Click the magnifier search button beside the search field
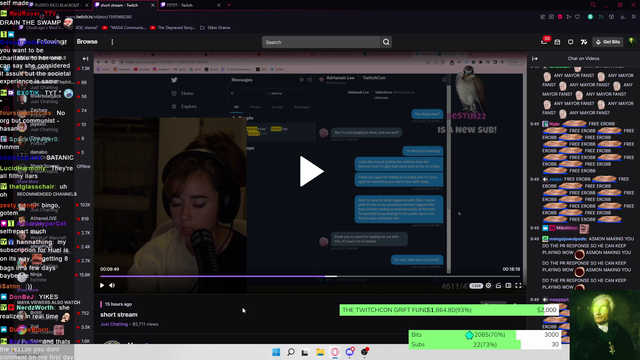 click(386, 42)
